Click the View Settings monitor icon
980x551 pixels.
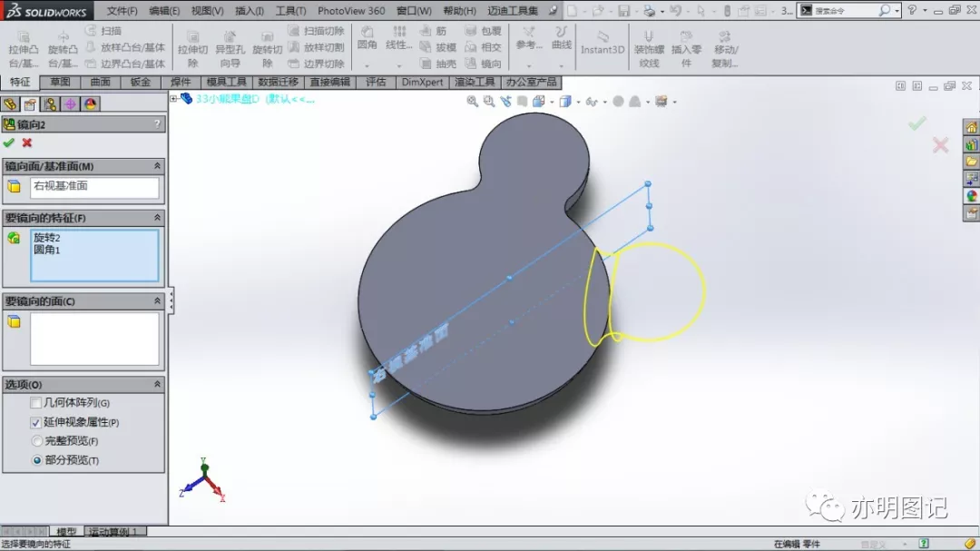(661, 102)
